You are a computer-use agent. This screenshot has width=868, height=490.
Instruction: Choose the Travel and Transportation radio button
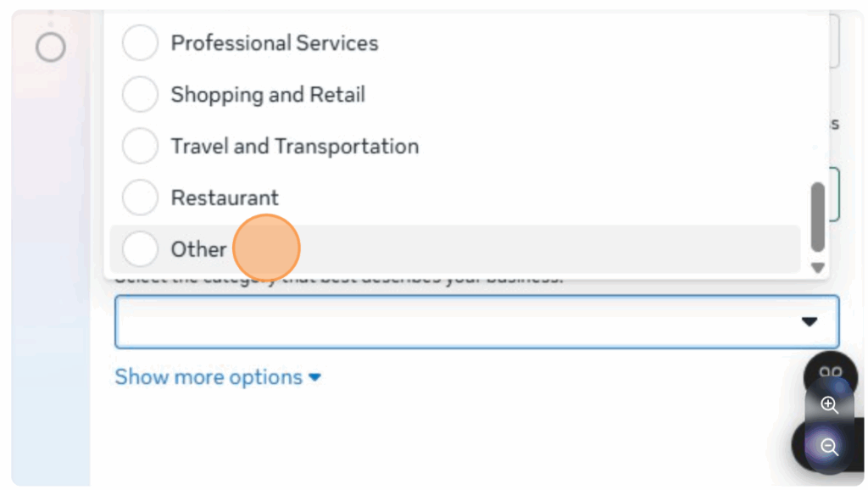tap(140, 147)
